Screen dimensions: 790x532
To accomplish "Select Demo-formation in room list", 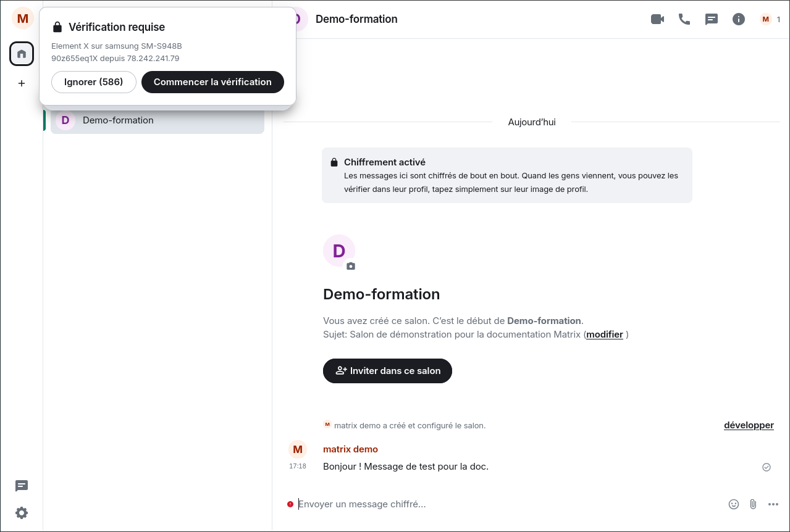I will coord(158,120).
